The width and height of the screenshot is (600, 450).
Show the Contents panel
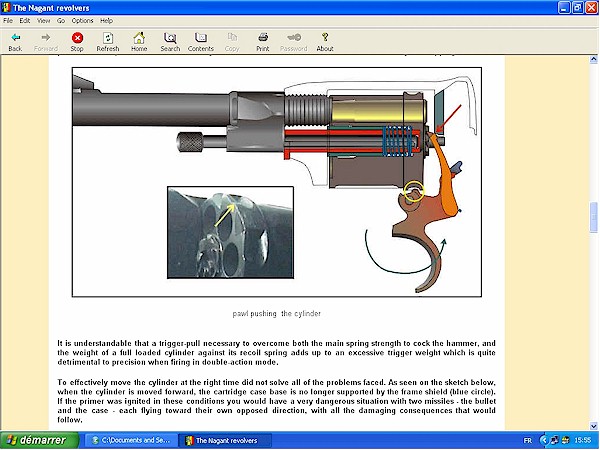(x=201, y=41)
